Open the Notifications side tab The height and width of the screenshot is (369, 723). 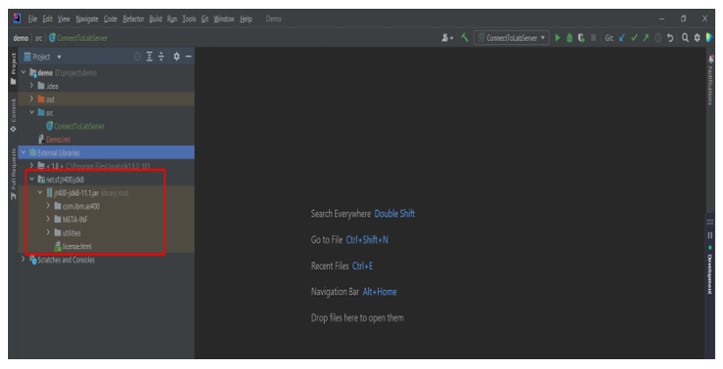pos(710,79)
